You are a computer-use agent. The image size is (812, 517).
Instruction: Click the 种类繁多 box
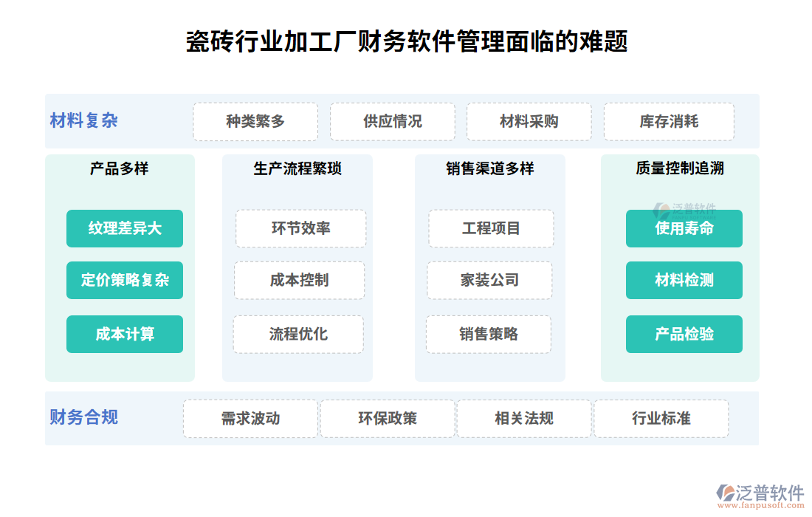255,121
